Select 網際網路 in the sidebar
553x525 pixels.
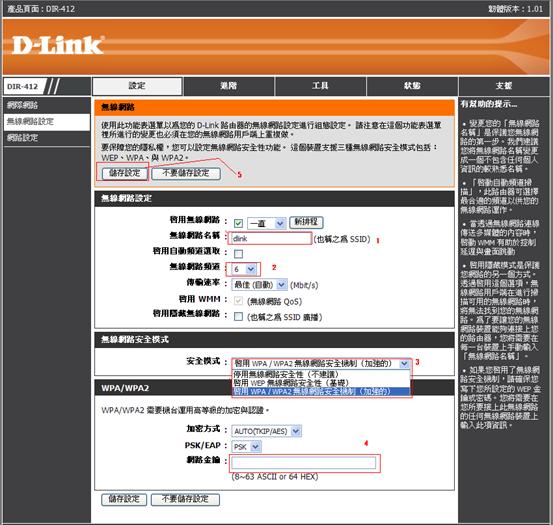(x=47, y=105)
